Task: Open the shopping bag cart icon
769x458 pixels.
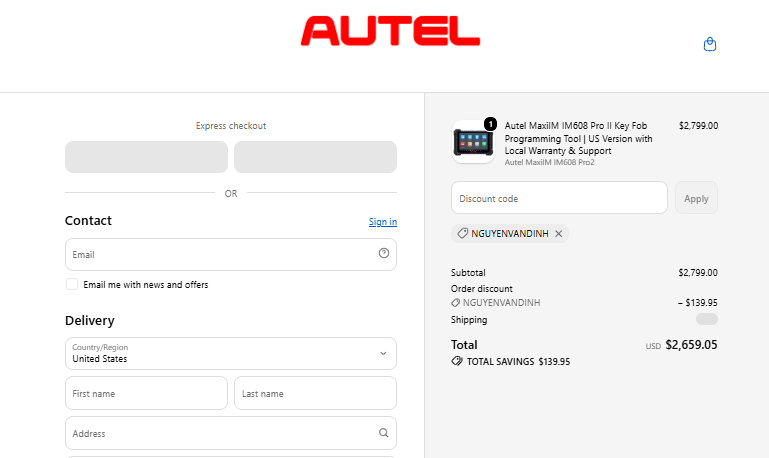Action: [710, 44]
